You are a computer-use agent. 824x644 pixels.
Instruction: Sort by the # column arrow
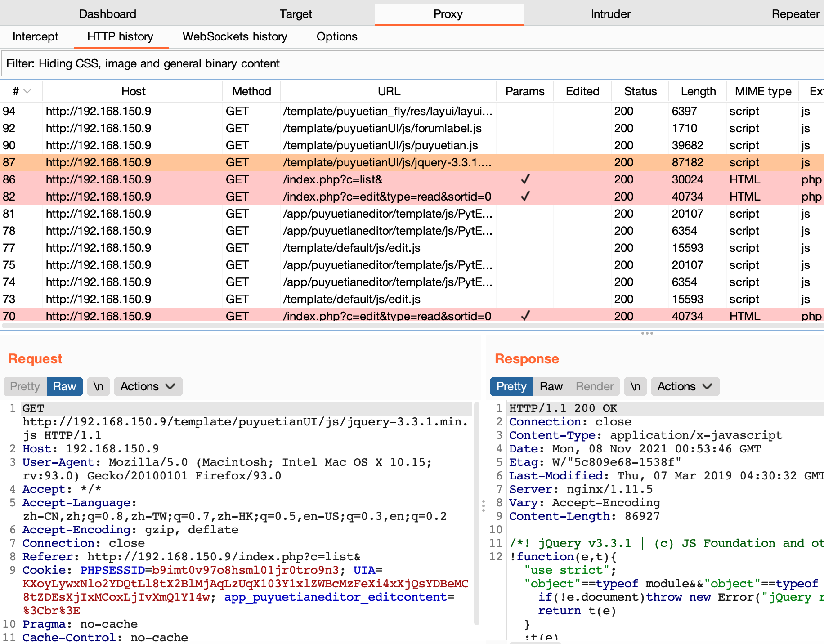point(27,91)
